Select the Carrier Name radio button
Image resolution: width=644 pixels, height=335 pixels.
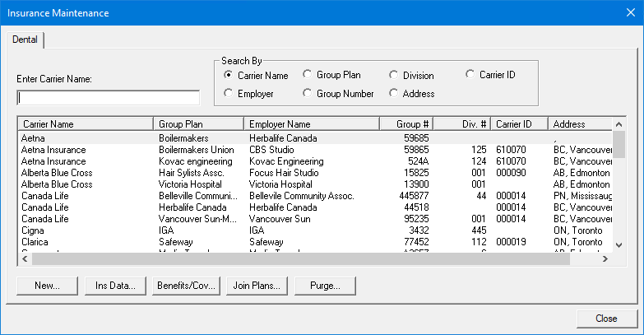pyautogui.click(x=228, y=75)
